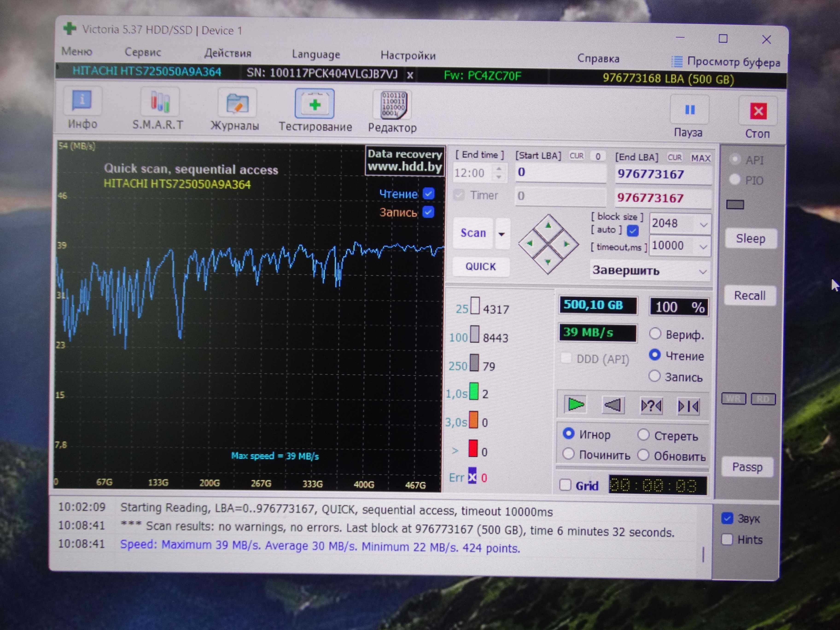
Task: Toggle the Запись graph checkbox
Action: pyautogui.click(x=428, y=212)
